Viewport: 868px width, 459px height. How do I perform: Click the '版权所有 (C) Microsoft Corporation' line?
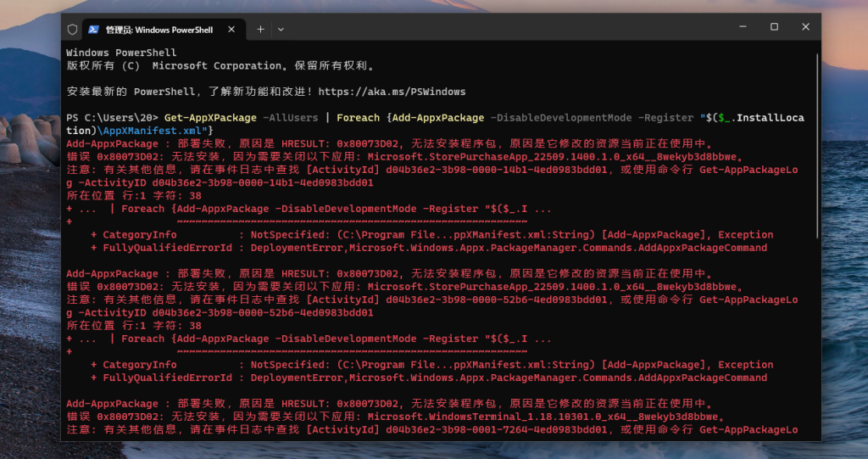(220, 65)
